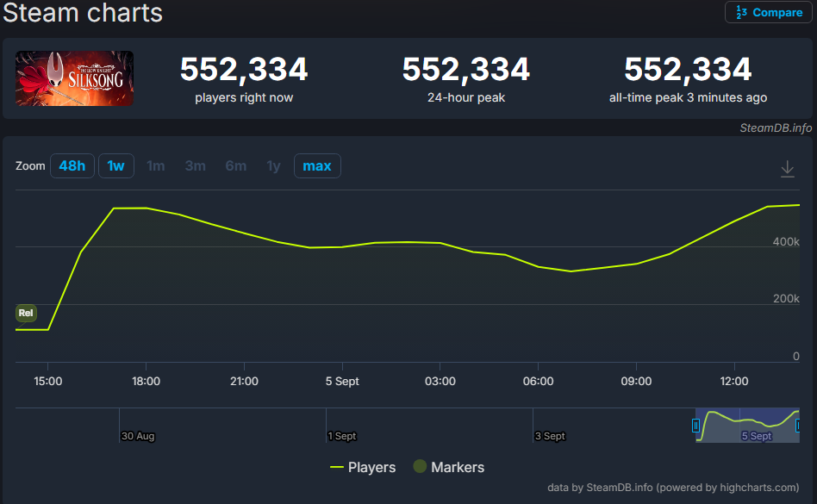The height and width of the screenshot is (504, 817).
Task: Click the 1 Sept navigator label
Action: click(342, 436)
